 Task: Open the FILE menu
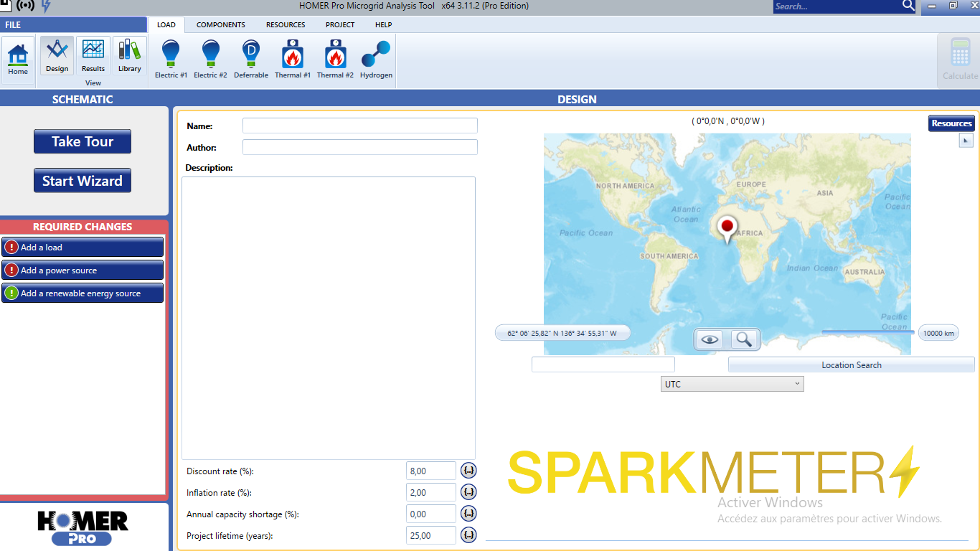pos(73,24)
